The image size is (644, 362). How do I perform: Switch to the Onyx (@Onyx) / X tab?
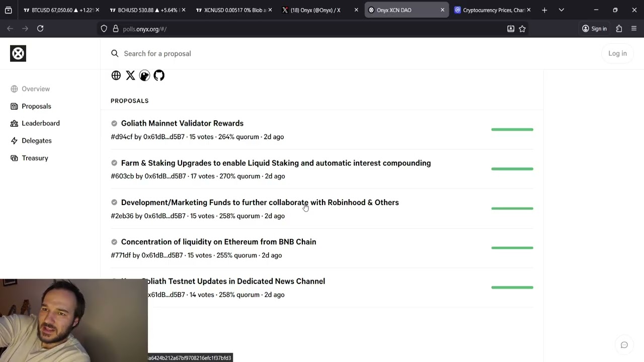click(320, 10)
